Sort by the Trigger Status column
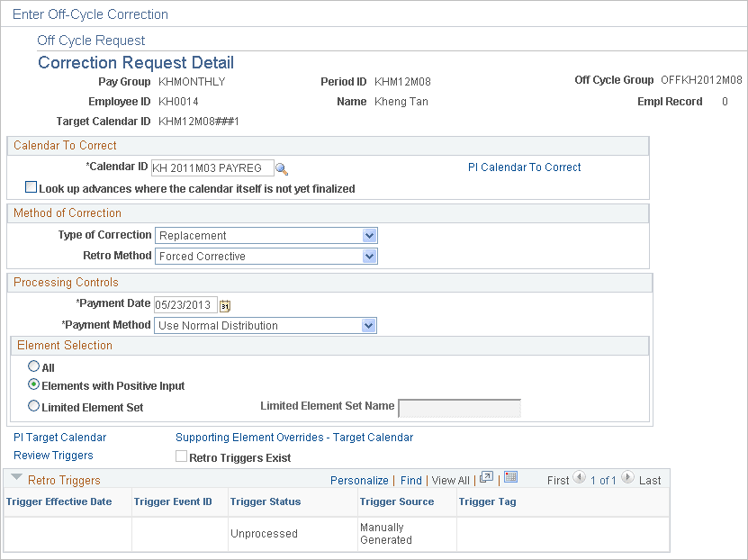748x560 pixels. (x=266, y=501)
